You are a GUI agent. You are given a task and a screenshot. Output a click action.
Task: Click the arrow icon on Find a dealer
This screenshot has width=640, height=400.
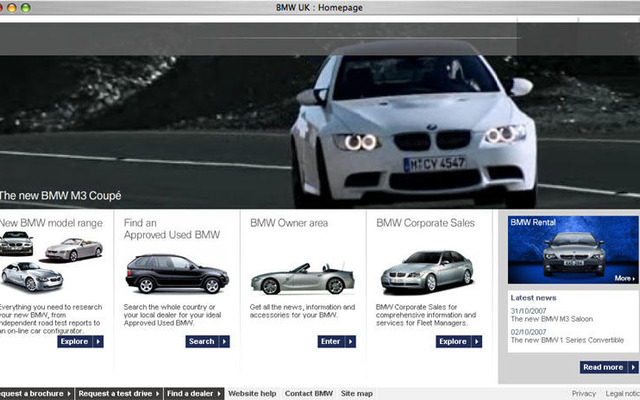219,393
